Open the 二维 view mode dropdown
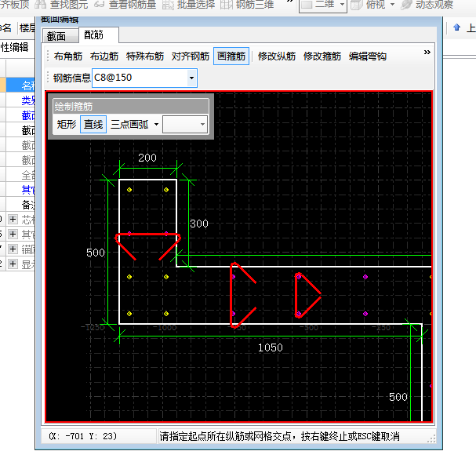Image resolution: width=476 pixels, height=462 pixels. pyautogui.click(x=343, y=5)
